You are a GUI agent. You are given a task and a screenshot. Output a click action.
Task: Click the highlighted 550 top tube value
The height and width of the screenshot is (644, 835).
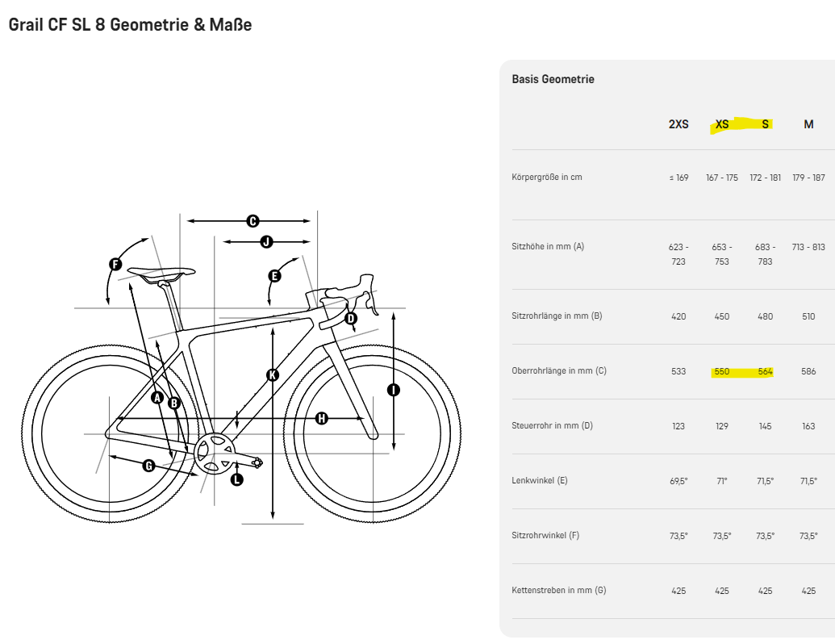coord(722,371)
